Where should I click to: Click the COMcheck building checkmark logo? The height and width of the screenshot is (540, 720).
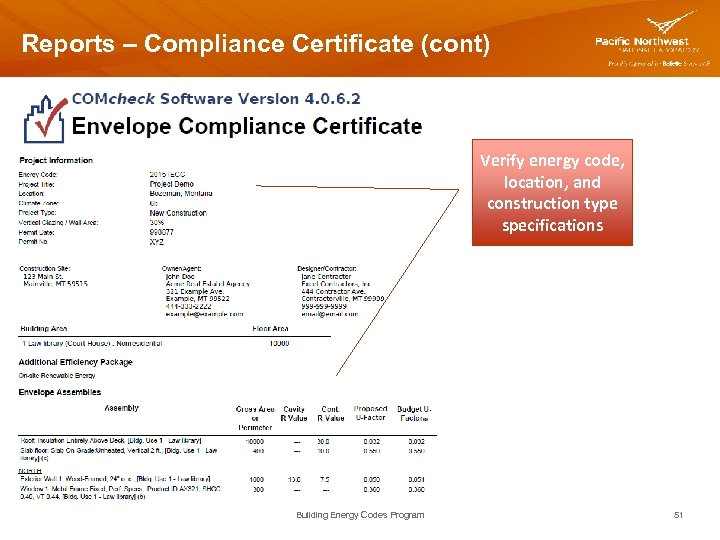45,119
